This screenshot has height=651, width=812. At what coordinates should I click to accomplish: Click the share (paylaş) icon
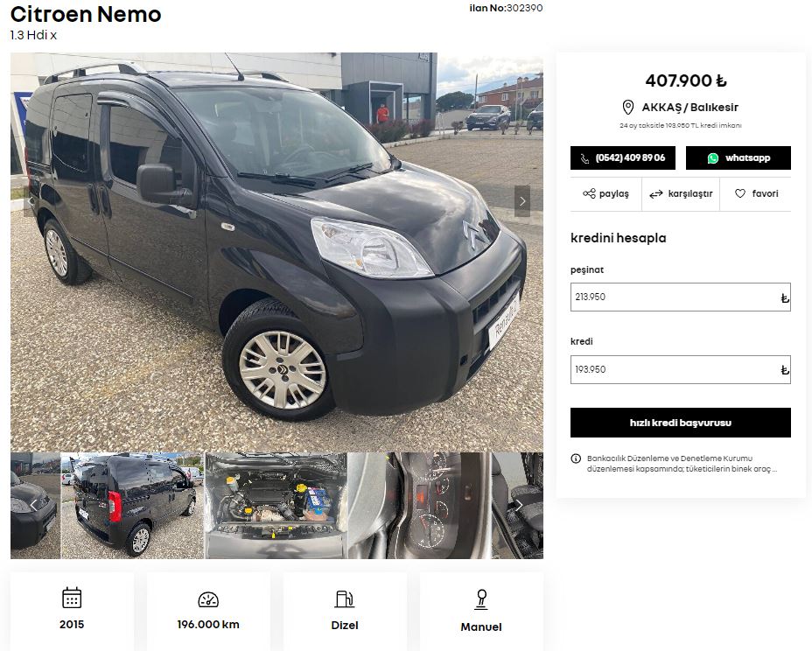[589, 193]
